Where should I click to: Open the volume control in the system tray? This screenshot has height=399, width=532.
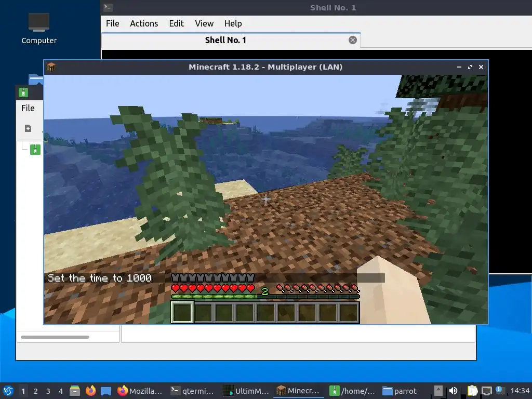(x=453, y=391)
